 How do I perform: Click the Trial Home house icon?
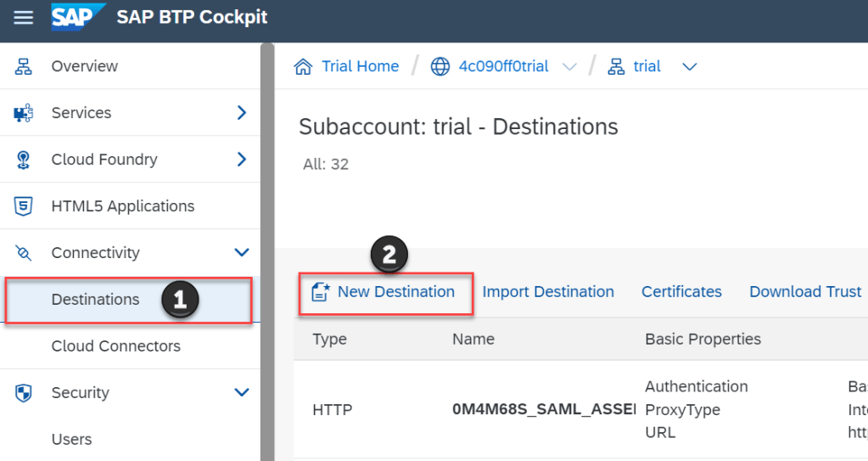click(x=303, y=66)
